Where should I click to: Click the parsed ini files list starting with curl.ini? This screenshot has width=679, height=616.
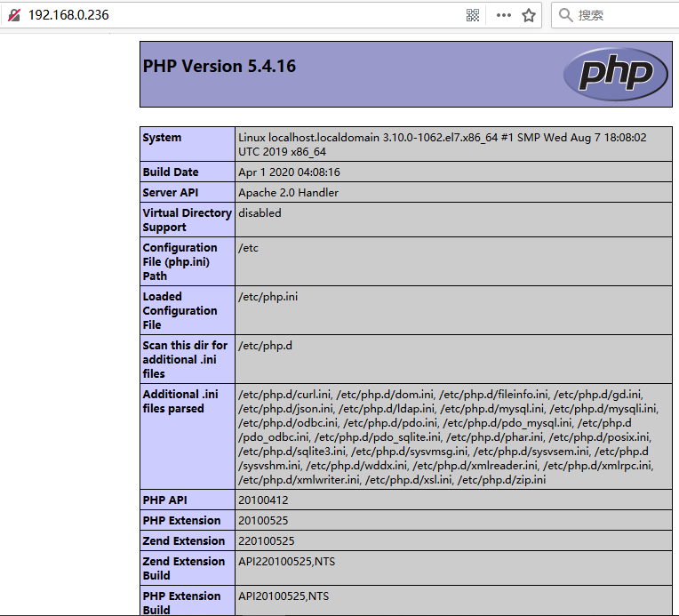pos(448,436)
